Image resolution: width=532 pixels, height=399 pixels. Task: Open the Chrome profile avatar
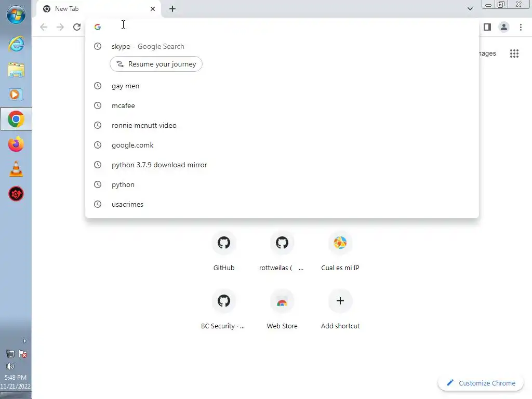click(504, 27)
